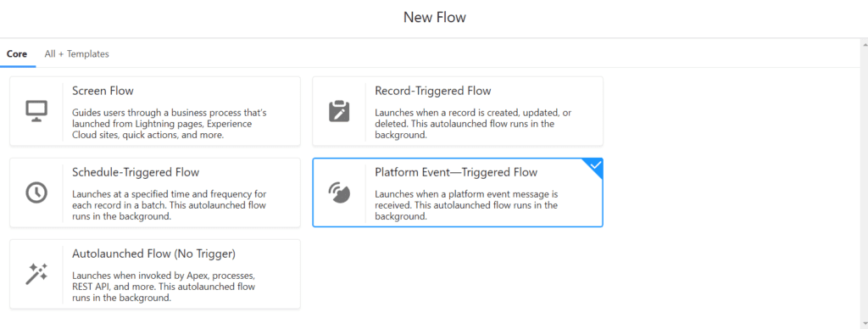Click the New Flow dialog heading
The image size is (868, 329).
[435, 18]
